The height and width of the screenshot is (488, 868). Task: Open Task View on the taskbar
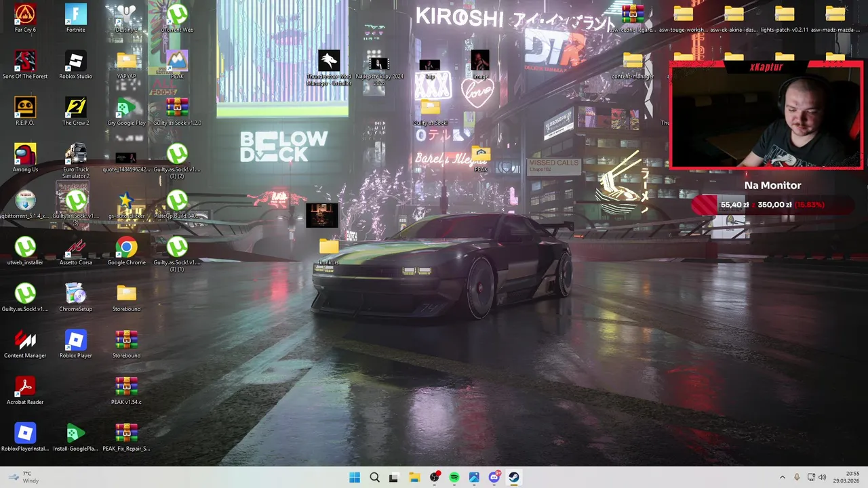394,477
